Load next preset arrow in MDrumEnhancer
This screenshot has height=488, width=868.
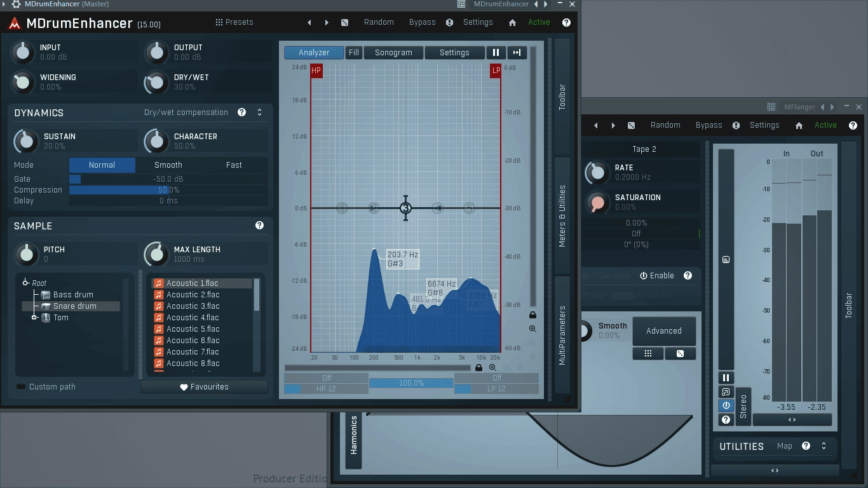327,22
